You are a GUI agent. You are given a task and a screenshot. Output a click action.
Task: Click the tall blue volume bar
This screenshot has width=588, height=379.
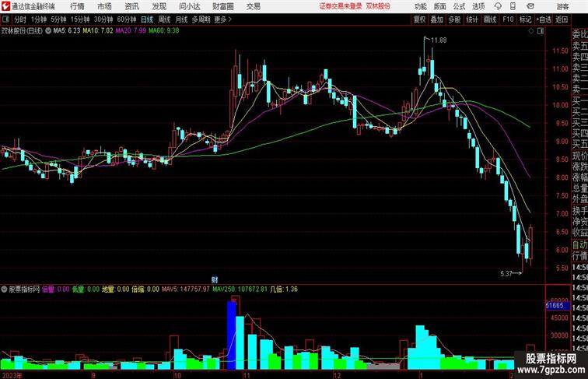(231, 335)
